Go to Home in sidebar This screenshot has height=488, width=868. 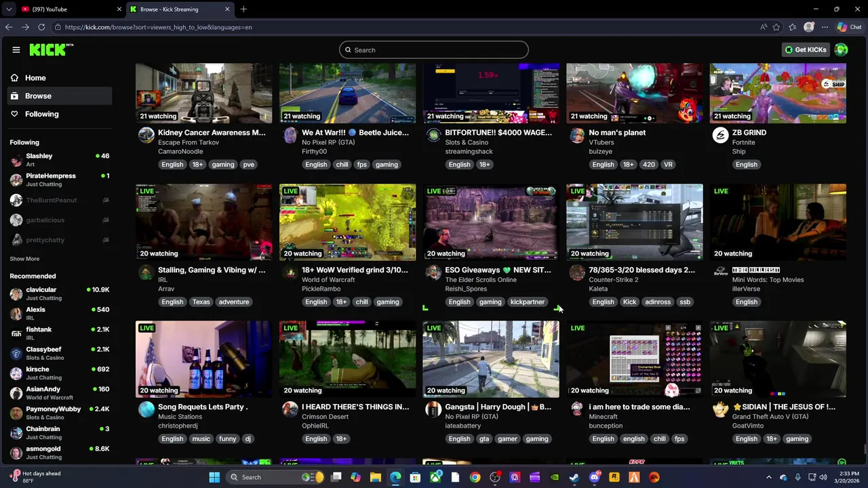click(x=59, y=78)
